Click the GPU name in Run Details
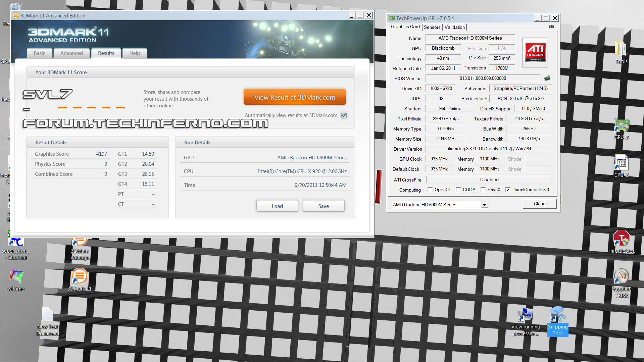This screenshot has width=644, height=362. coord(312,158)
